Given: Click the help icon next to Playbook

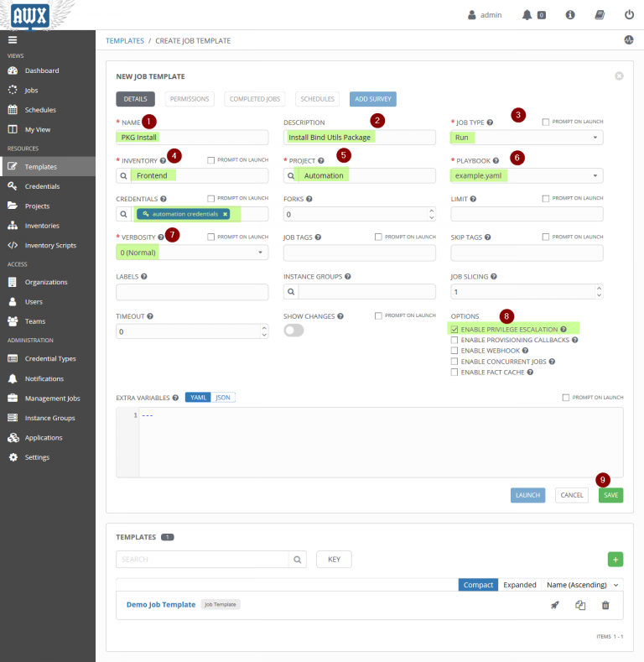Looking at the screenshot, I should (x=496, y=160).
